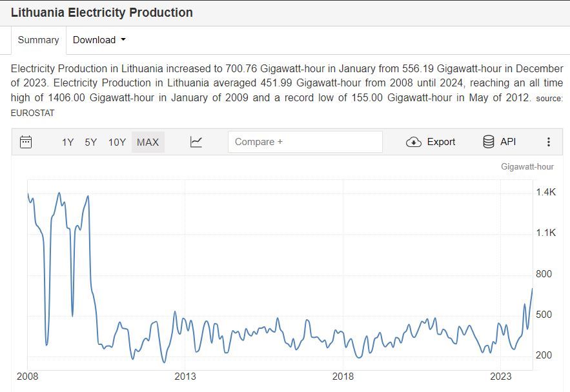Click the Lithuania Electricity Production heading
570x392 pixels.
102,12
